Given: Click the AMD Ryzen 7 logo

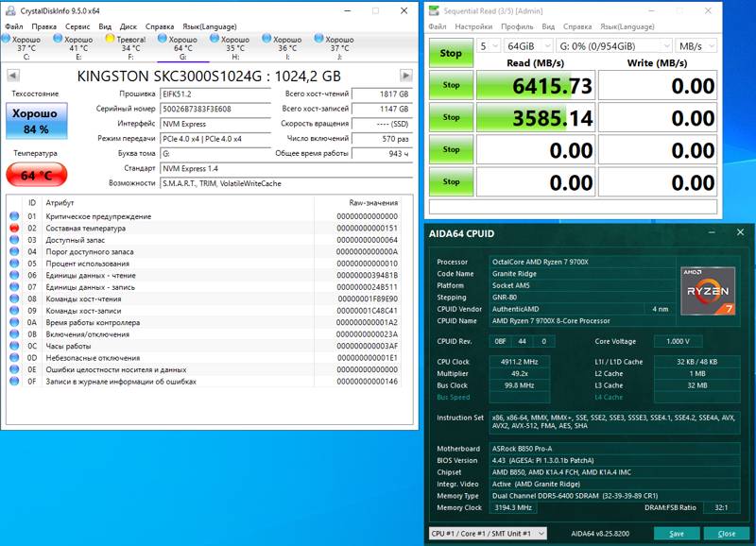Looking at the screenshot, I should 708,291.
